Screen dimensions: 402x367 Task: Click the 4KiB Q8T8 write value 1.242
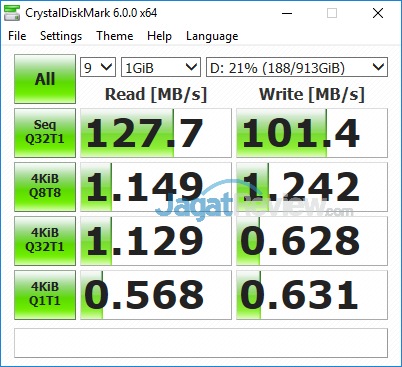point(312,187)
